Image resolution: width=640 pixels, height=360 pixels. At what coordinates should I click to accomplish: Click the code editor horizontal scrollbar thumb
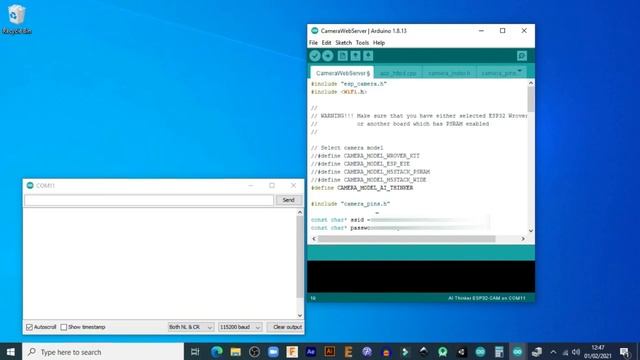pos(407,239)
